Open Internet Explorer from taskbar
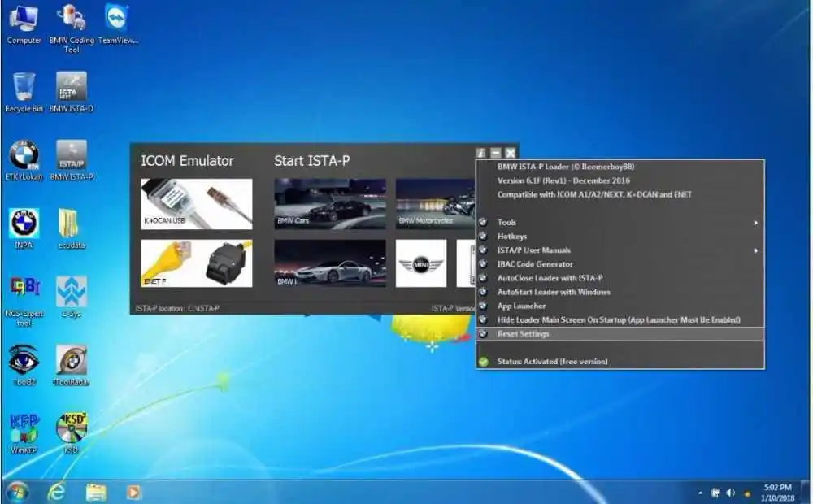The width and height of the screenshot is (813, 504). click(x=56, y=492)
